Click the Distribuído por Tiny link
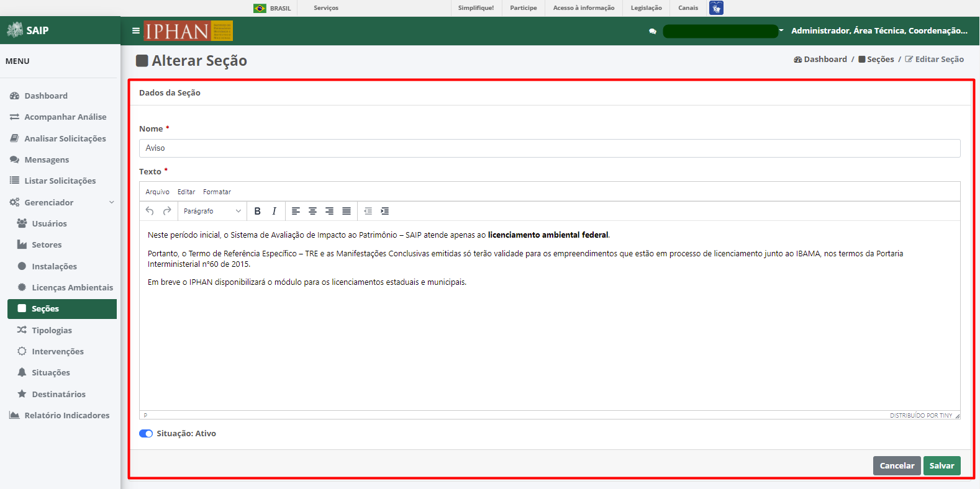Image resolution: width=980 pixels, height=489 pixels. click(x=921, y=416)
